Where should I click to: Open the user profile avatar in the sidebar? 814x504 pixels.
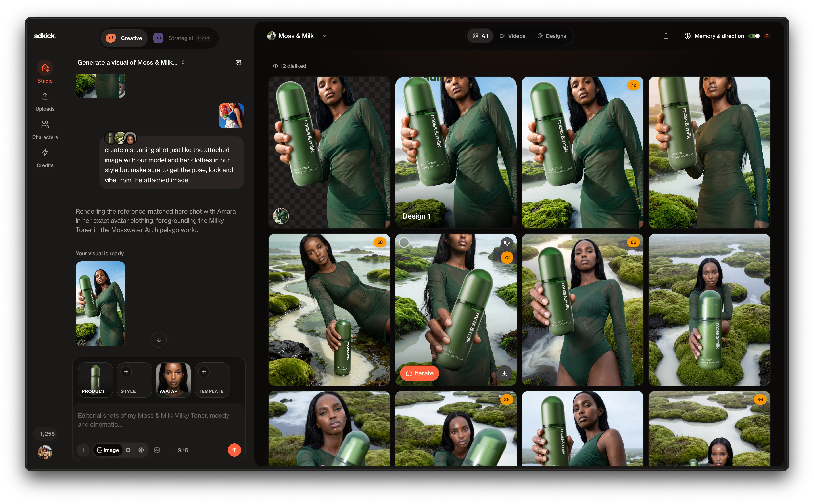(x=45, y=452)
